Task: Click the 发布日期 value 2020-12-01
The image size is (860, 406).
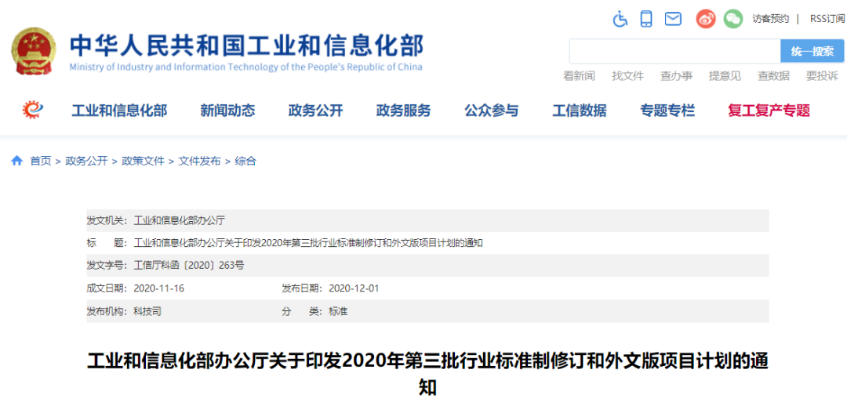Action: click(x=354, y=288)
